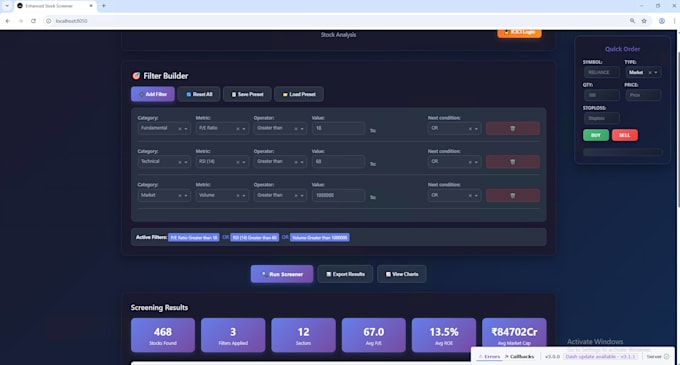The height and width of the screenshot is (365, 680).
Task: Open first row Next condition dropdown
Action: tap(454, 128)
